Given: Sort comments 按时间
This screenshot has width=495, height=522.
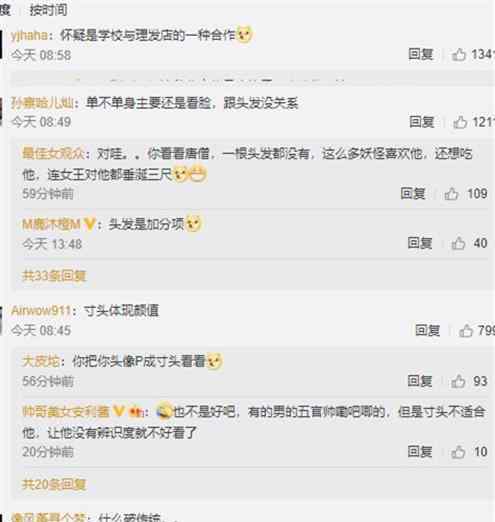Looking at the screenshot, I should point(48,10).
